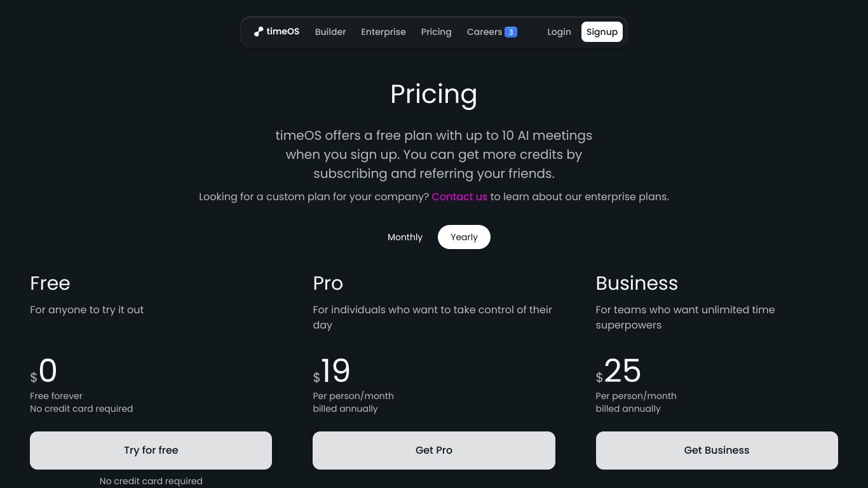Click the Signup button

pos(602,32)
